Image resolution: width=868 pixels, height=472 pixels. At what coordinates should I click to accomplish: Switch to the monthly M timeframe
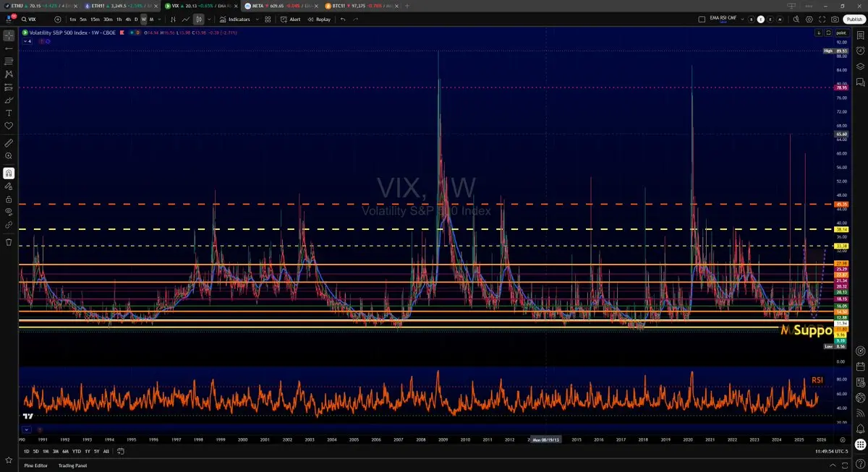tap(151, 19)
